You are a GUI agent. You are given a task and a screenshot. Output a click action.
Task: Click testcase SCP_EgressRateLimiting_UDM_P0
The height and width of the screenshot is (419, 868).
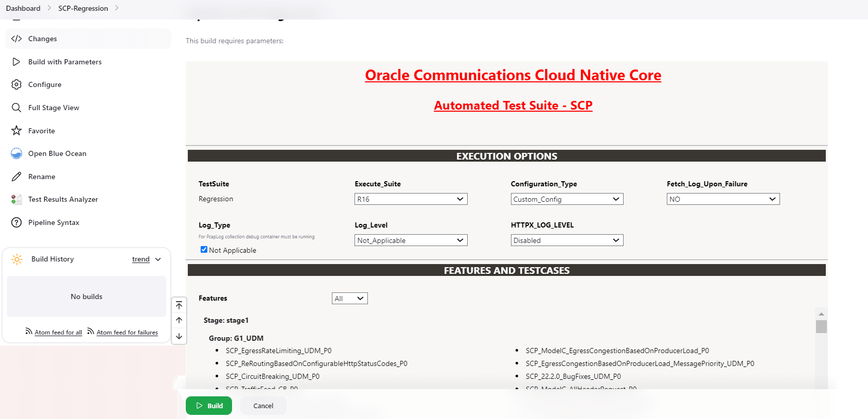click(x=278, y=351)
